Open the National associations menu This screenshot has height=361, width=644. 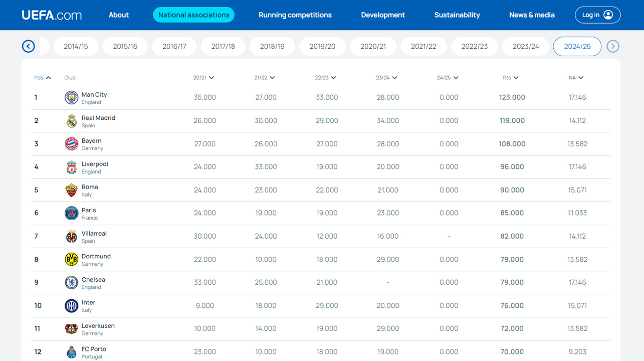(194, 15)
